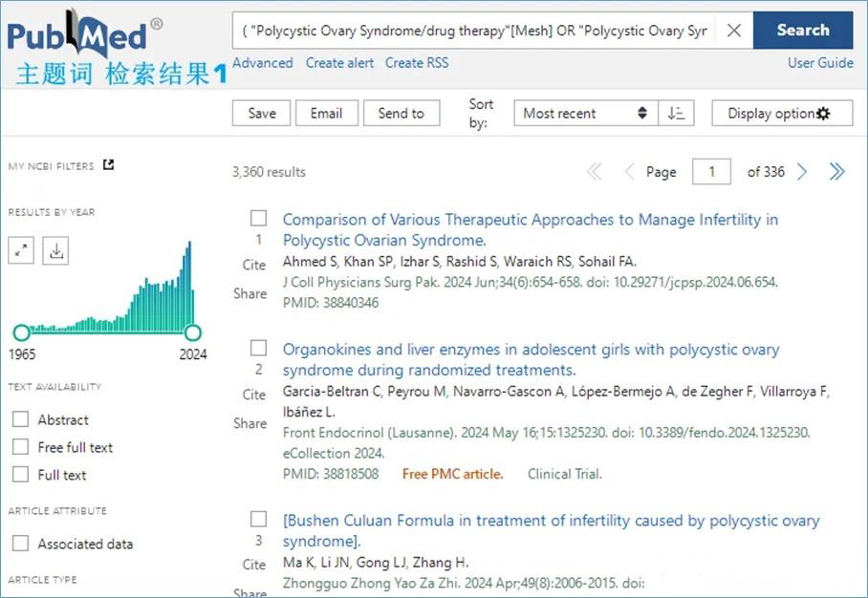Tick the Associated data checkbox
This screenshot has height=598, width=868.
(20, 544)
